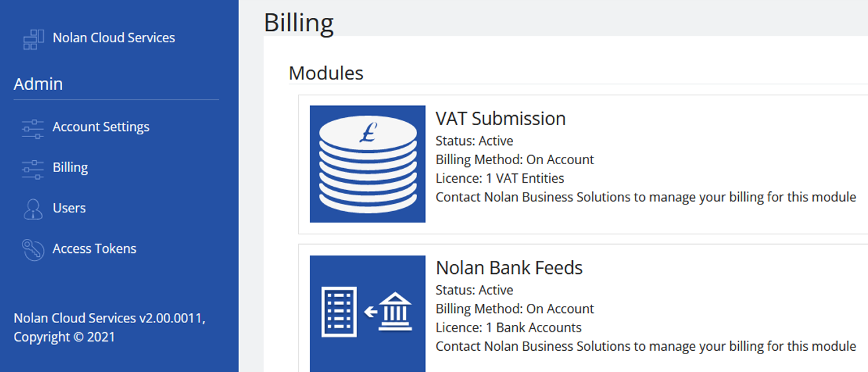Go to Billing in the Admin sidebar
Viewport: 868px width, 372px height.
(70, 167)
